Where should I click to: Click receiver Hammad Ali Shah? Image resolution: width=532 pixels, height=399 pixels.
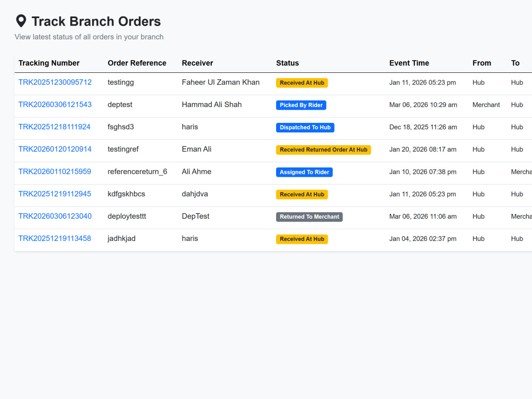[212, 104]
